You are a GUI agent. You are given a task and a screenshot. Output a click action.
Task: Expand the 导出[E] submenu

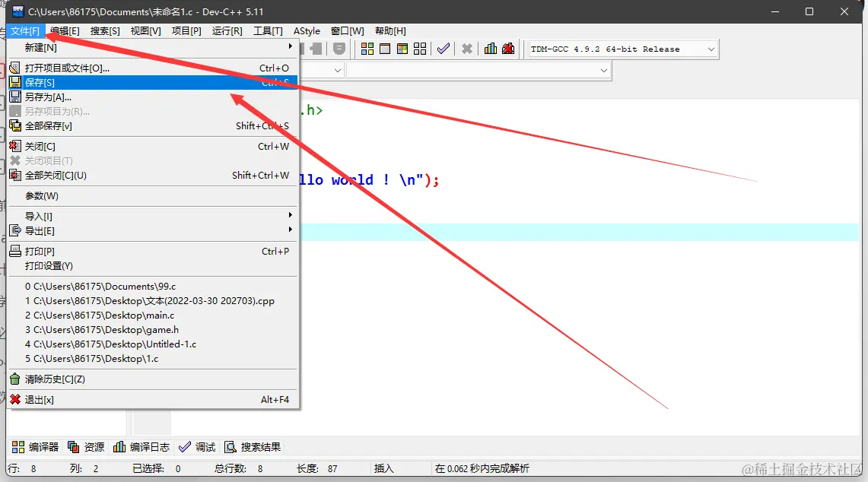click(x=152, y=230)
